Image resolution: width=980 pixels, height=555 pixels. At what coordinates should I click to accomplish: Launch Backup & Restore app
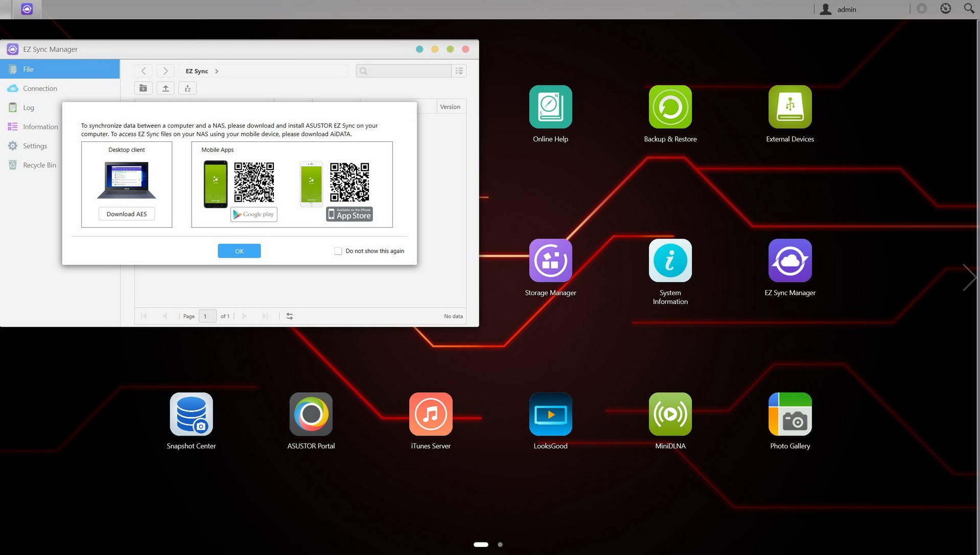click(670, 107)
